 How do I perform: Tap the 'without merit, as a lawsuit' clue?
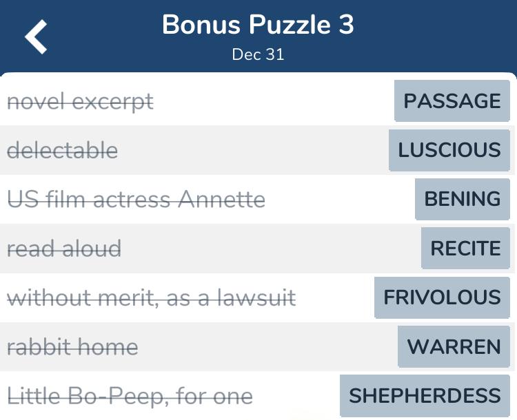click(x=151, y=298)
